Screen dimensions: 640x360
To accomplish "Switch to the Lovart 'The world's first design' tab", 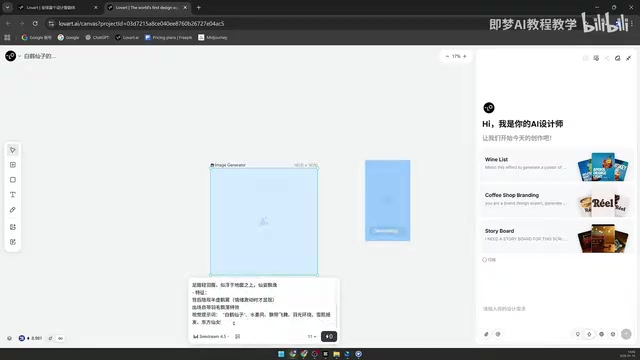I will [x=147, y=7].
